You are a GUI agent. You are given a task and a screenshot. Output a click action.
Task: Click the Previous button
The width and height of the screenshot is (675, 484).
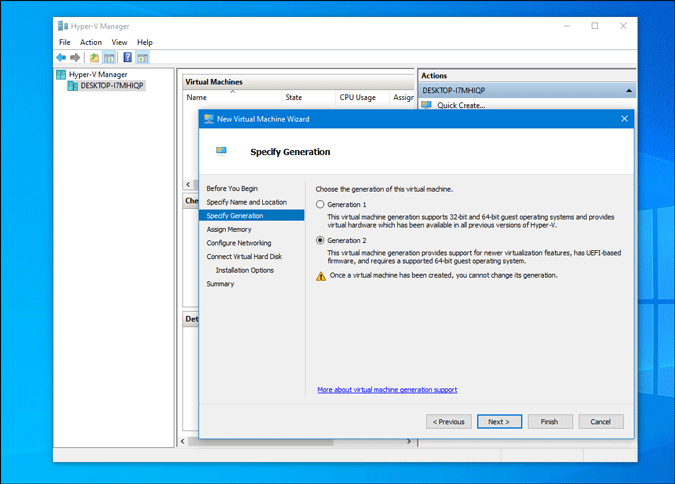coord(449,422)
